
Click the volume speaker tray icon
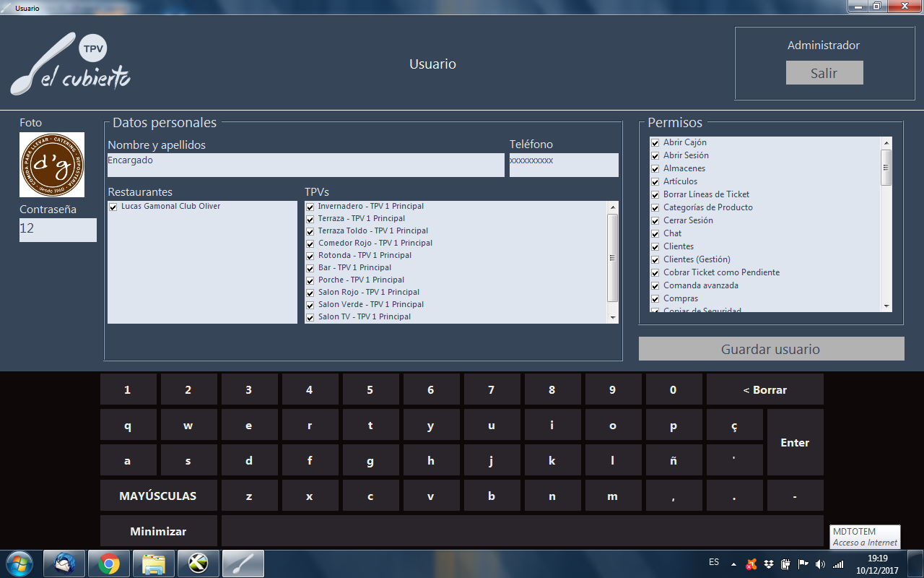pyautogui.click(x=820, y=564)
